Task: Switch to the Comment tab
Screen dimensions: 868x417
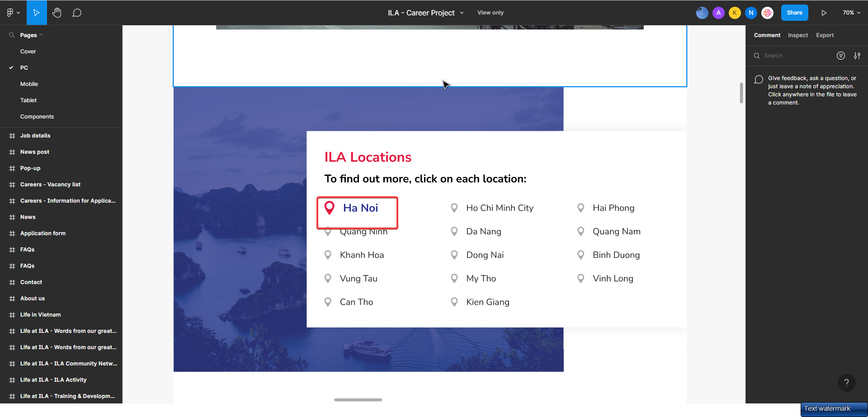Action: 767,35
